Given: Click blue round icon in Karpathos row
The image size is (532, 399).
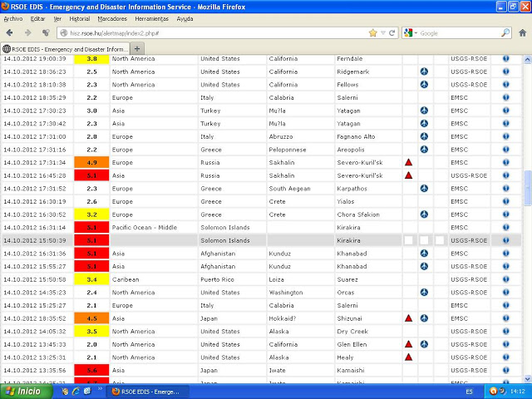Looking at the screenshot, I should pos(424,189).
